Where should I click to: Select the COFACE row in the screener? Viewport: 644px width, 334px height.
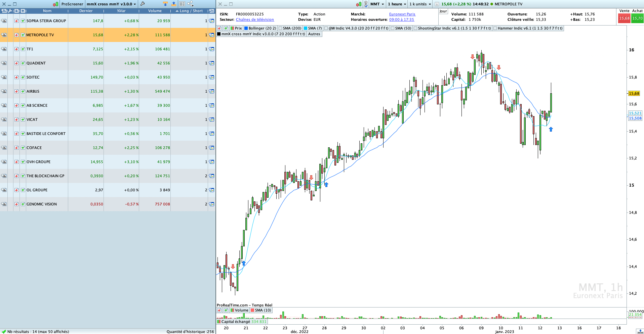click(108, 148)
